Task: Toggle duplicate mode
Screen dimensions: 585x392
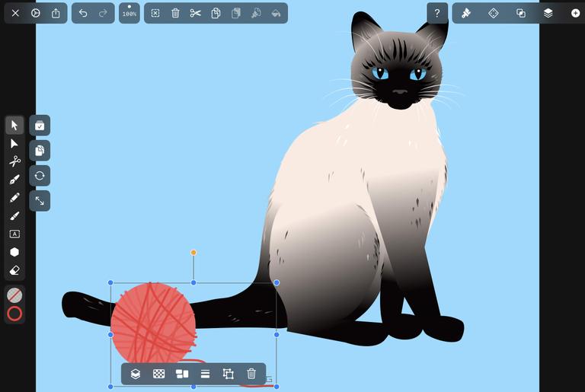Action: (x=40, y=151)
